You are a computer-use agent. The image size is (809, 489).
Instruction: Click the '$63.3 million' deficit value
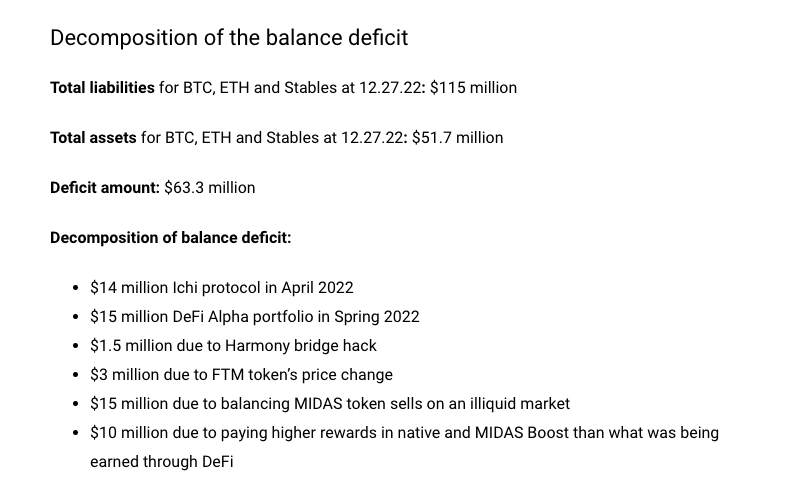210,188
